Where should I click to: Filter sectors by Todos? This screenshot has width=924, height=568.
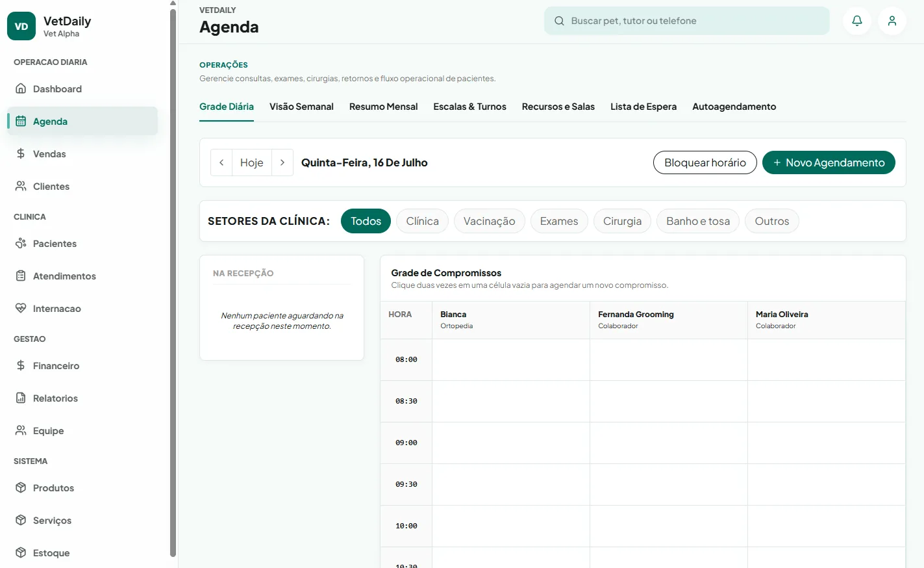coord(366,221)
